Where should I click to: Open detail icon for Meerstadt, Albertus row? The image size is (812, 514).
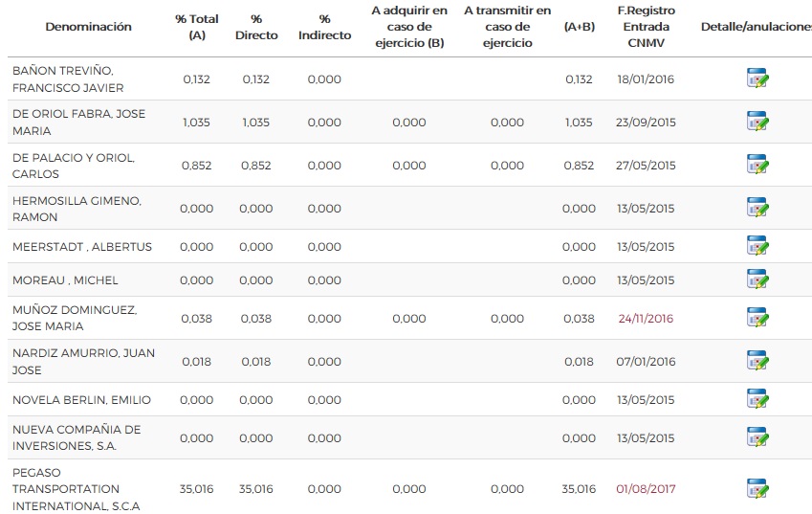[x=757, y=247]
